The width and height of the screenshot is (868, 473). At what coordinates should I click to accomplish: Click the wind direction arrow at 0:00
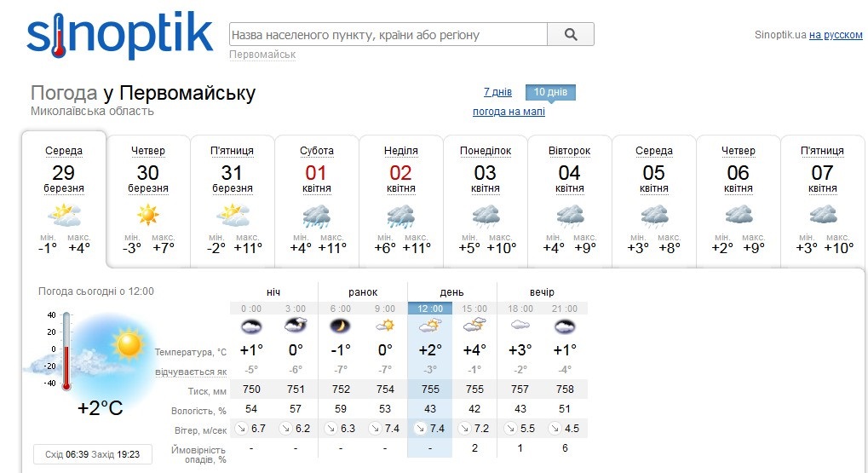[x=241, y=428]
